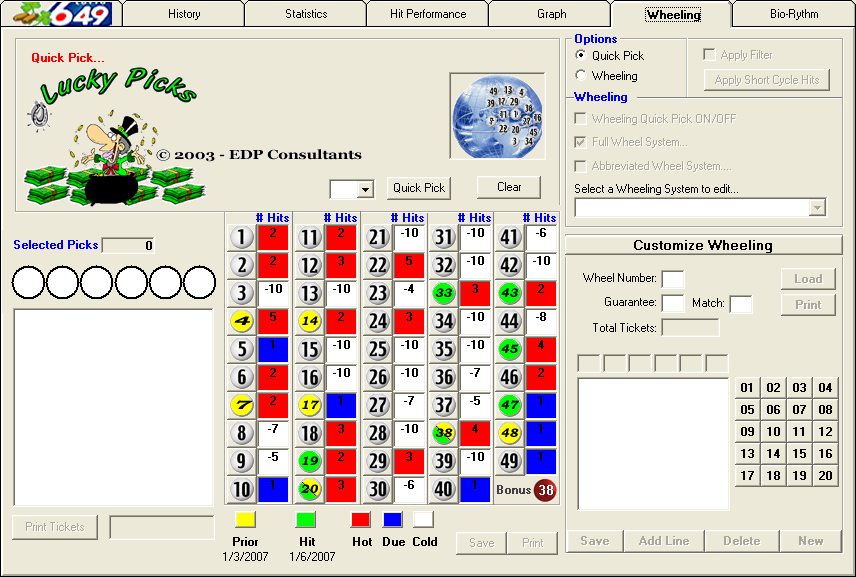Open the dropdown beside Quick Pick button

(x=365, y=189)
